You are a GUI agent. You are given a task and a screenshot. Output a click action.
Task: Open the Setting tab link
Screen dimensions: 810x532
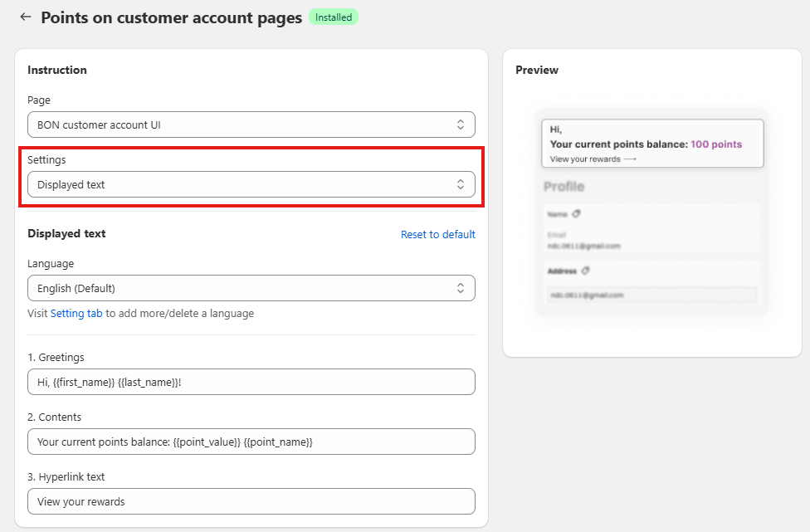pyautogui.click(x=76, y=314)
